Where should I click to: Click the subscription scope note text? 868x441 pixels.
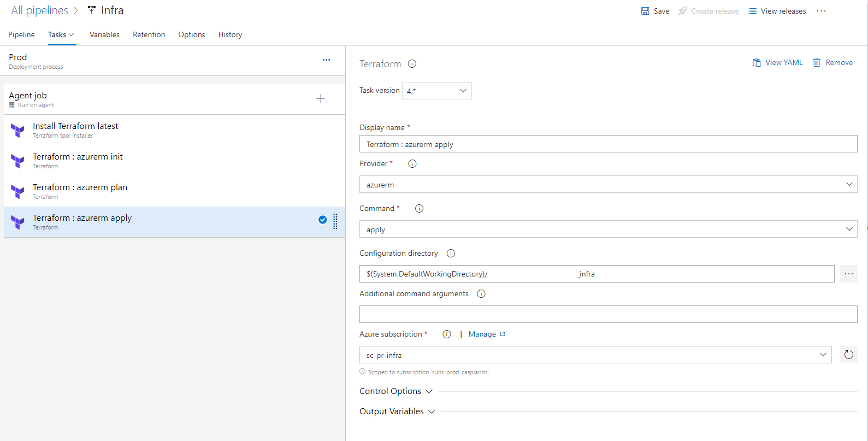pyautogui.click(x=428, y=372)
